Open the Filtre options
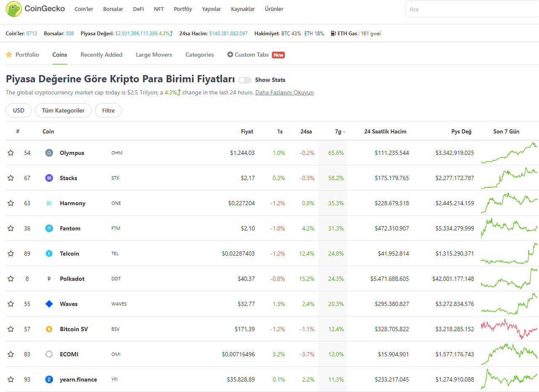Image resolution: width=539 pixels, height=392 pixels. pyautogui.click(x=108, y=111)
